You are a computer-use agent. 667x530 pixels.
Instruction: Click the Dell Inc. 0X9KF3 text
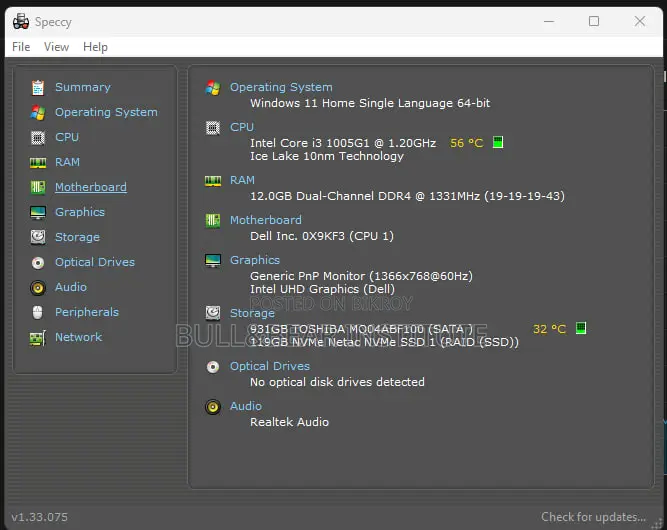pyautogui.click(x=322, y=236)
